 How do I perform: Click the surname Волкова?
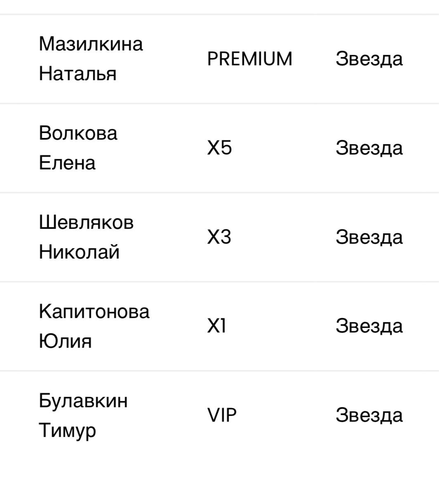coord(78,133)
